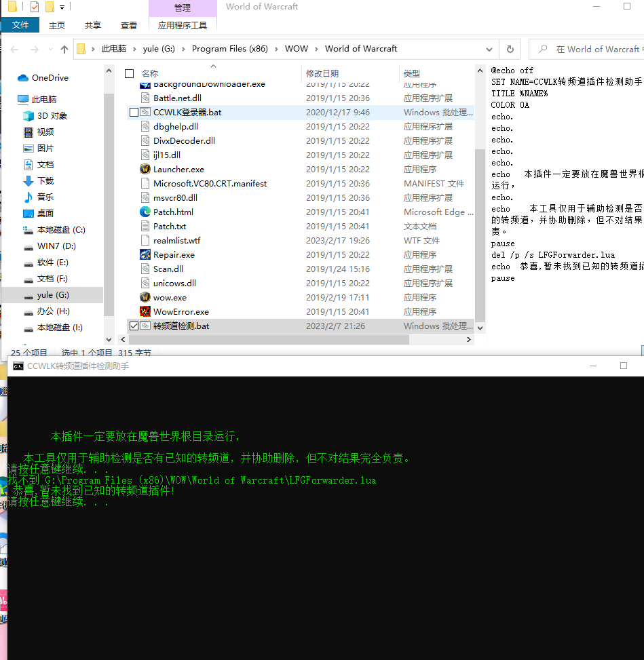Check the checkbox next to CCWLK登录器.bat
644x660 pixels.
(x=134, y=112)
